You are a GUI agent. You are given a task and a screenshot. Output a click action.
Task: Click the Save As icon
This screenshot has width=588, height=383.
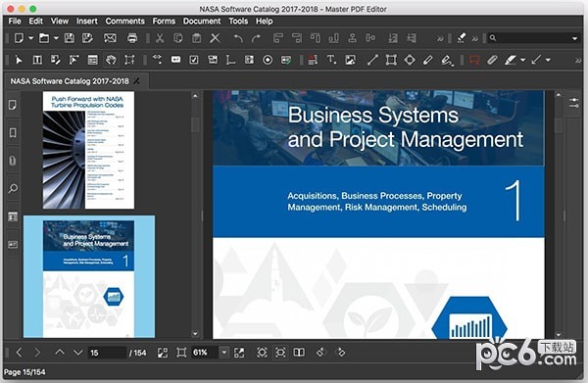click(x=87, y=38)
